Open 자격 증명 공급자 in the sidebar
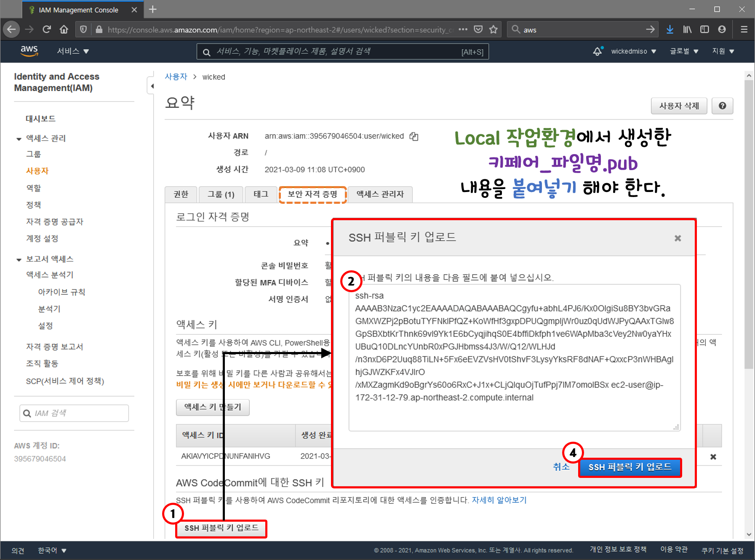This screenshot has width=755, height=560. coord(55,221)
